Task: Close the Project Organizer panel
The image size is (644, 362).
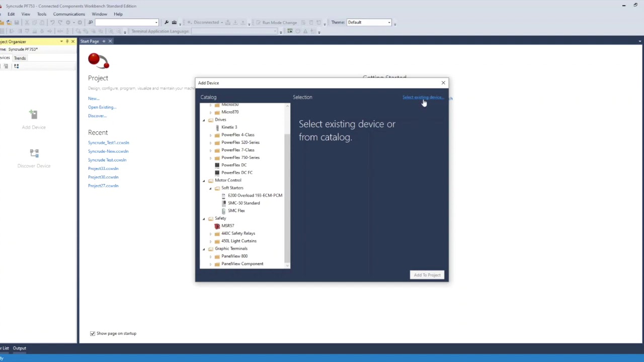Action: [73, 41]
